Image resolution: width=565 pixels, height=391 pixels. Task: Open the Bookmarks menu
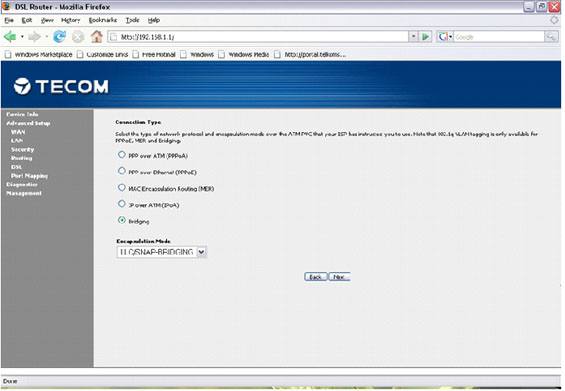[103, 20]
